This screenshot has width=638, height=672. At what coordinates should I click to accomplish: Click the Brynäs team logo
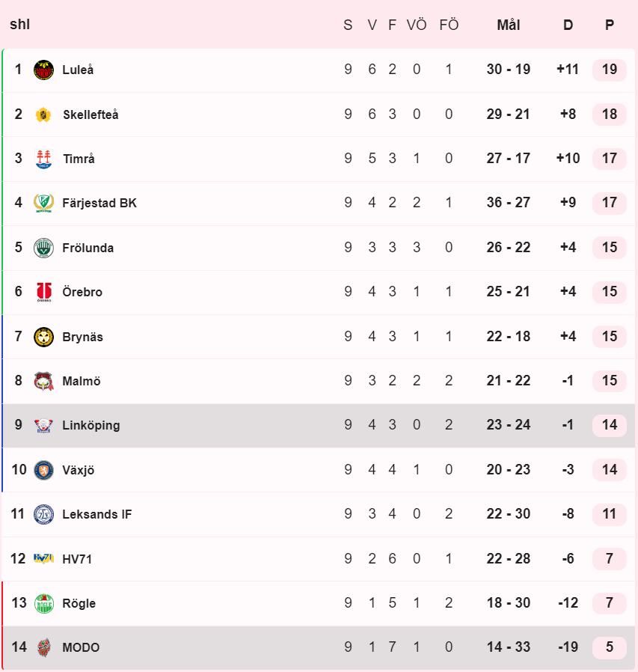tap(43, 337)
